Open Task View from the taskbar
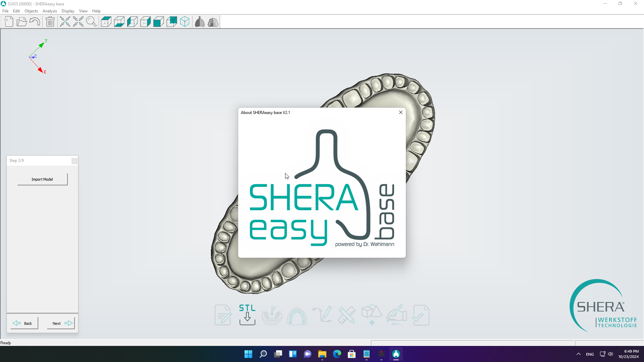 278,354
